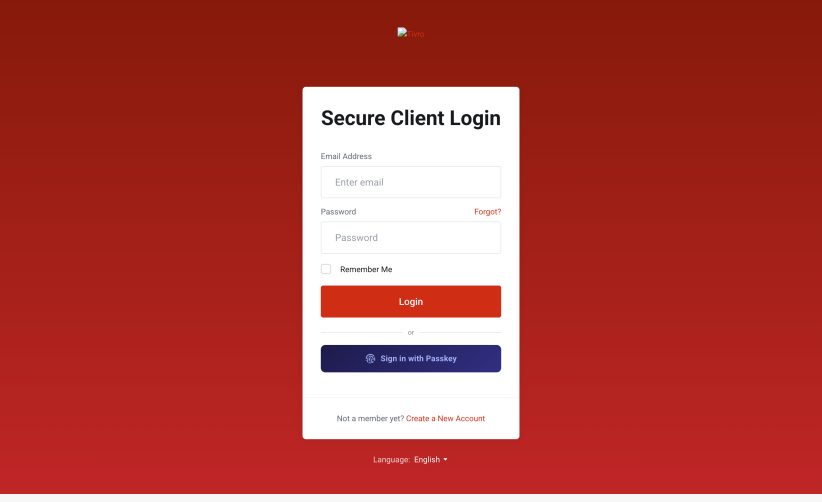Click the fingerprint icon on Passkey button

point(370,358)
